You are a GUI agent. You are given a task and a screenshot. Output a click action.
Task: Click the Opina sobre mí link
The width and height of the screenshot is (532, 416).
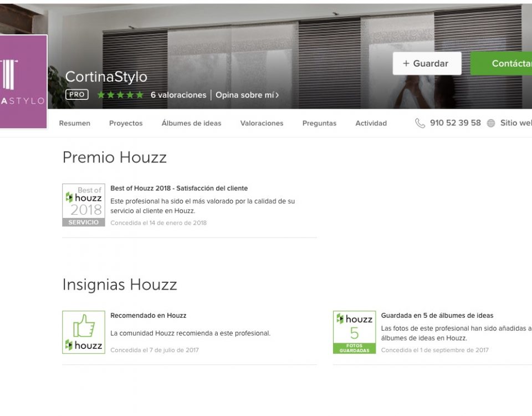[x=247, y=95]
